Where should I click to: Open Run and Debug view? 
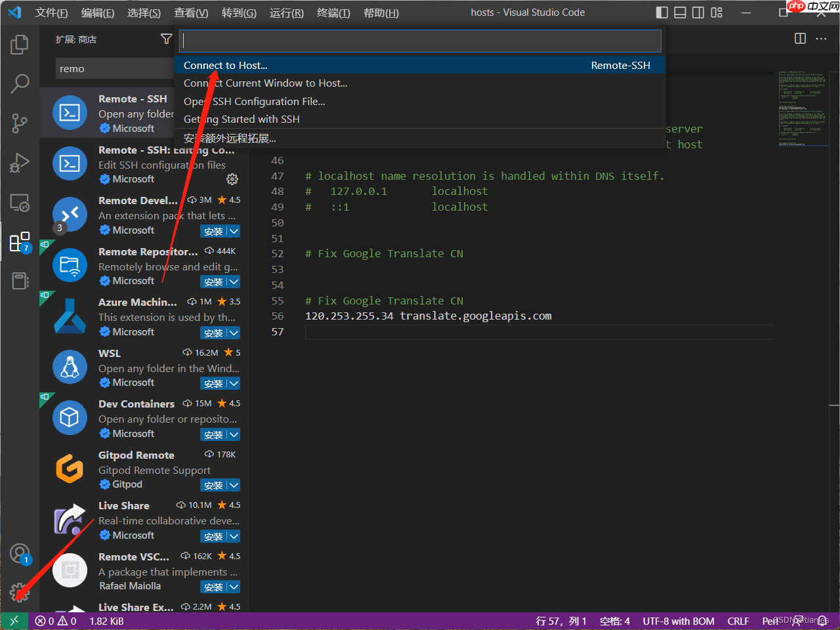20,163
